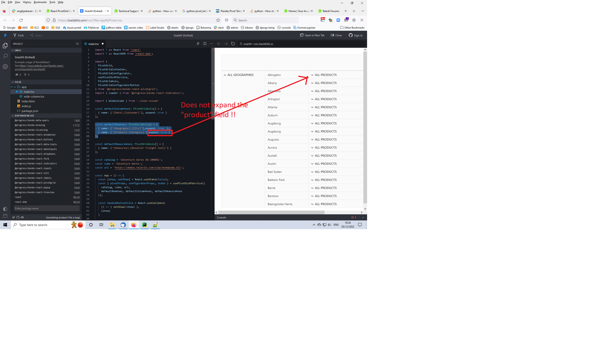607x364 pixels.
Task: Open the Search panel in sidebar
Action: (x=5, y=56)
